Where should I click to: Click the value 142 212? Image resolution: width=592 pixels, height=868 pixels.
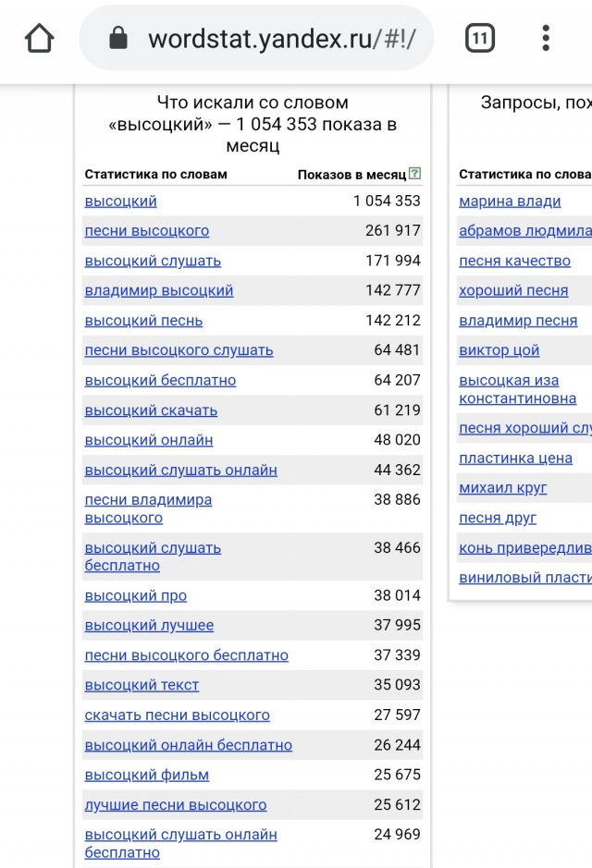tap(392, 321)
